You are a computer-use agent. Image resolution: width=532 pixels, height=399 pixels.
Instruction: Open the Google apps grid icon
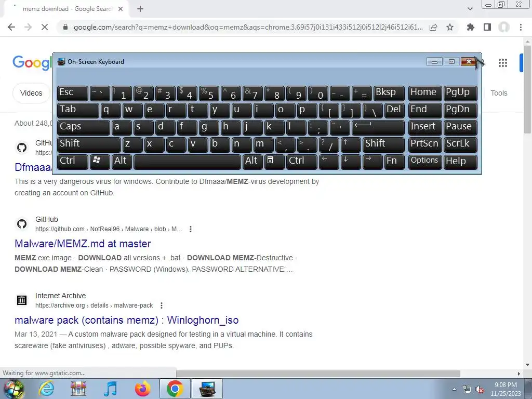coord(503,63)
